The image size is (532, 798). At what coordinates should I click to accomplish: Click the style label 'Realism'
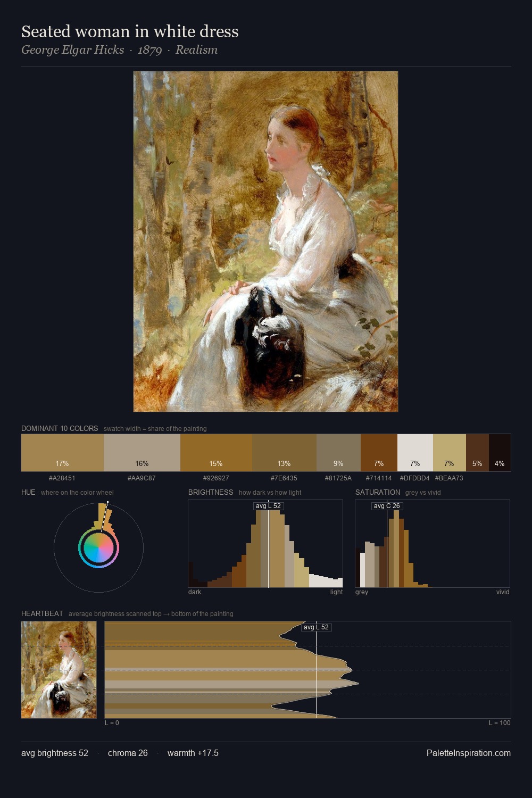click(196, 50)
